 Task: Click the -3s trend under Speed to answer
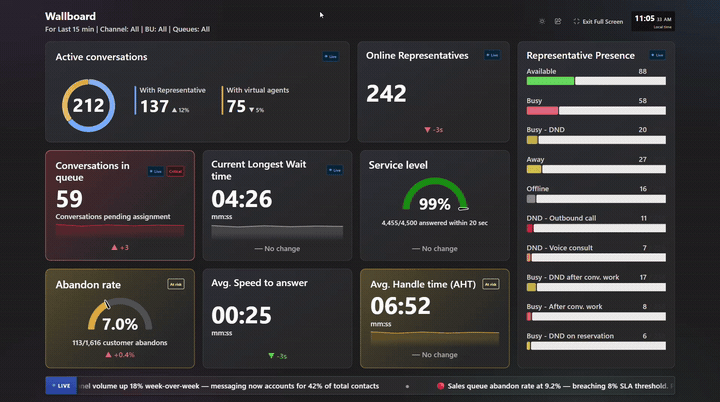(277, 356)
